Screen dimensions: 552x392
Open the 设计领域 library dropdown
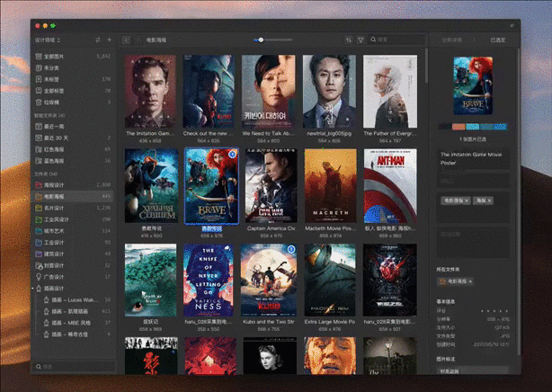[48, 40]
